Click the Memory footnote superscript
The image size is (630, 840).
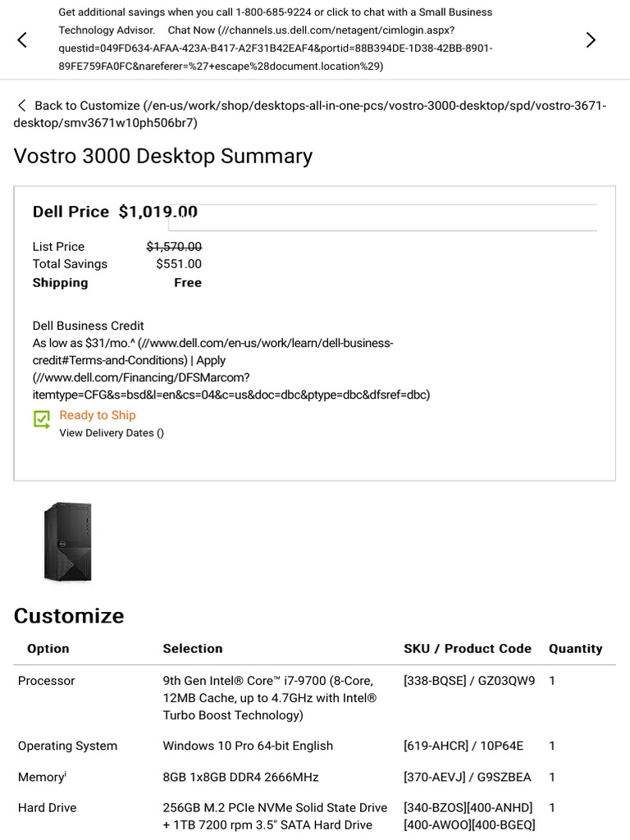66,773
